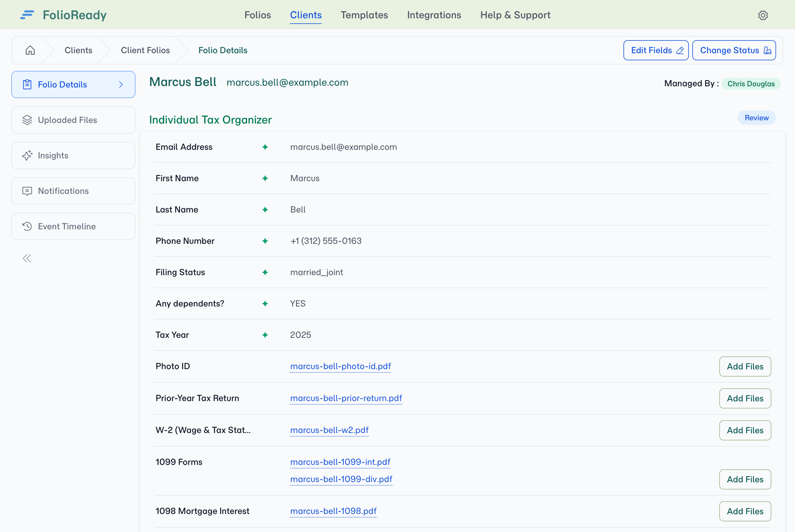Open Help & Support in the nav
The width and height of the screenshot is (795, 532).
[515, 15]
